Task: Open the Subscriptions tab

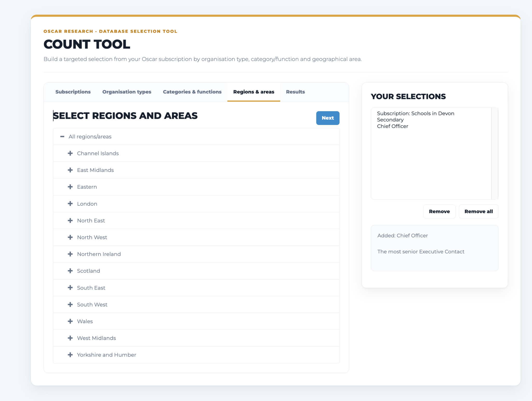Action: (x=73, y=92)
